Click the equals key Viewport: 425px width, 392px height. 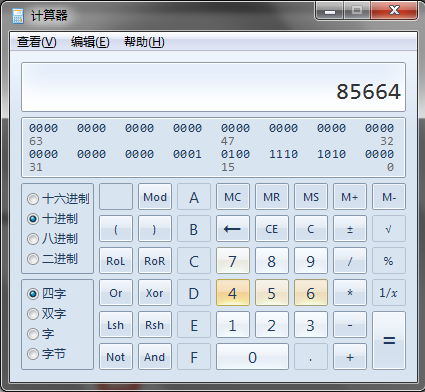click(389, 340)
